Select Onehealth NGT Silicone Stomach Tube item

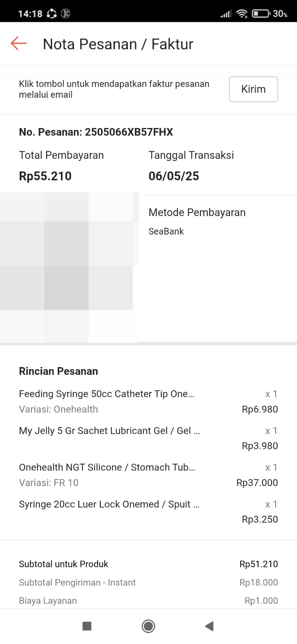tap(107, 467)
